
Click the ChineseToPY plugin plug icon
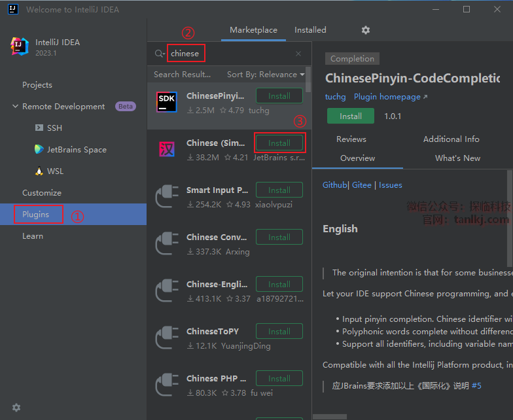pyautogui.click(x=167, y=338)
